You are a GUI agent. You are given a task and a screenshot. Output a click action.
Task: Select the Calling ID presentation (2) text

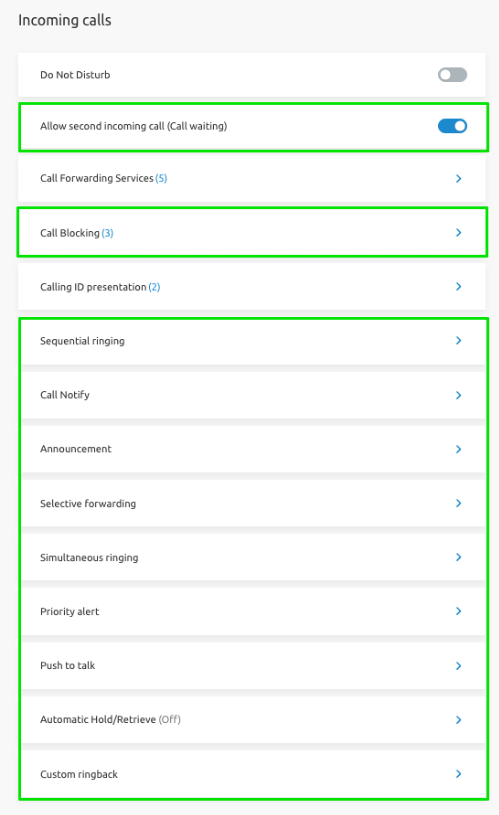(100, 287)
